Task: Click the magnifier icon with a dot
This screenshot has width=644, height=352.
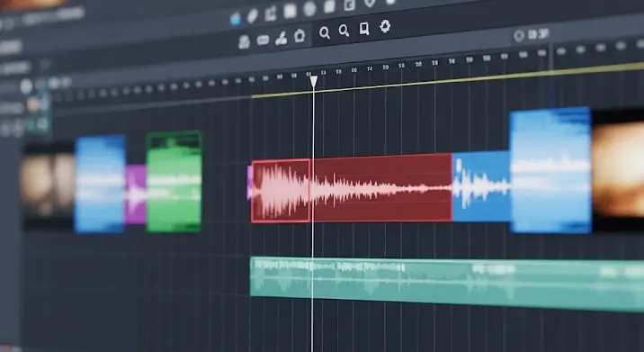Action: coord(344,31)
